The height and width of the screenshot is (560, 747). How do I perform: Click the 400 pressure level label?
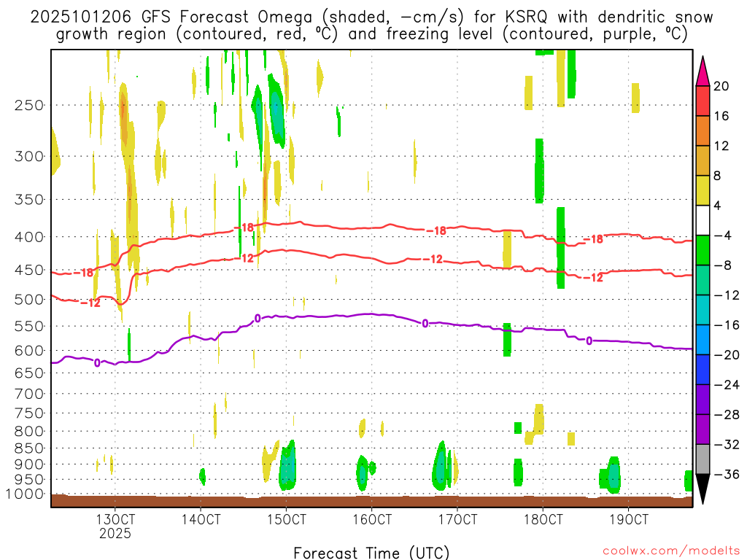click(29, 237)
